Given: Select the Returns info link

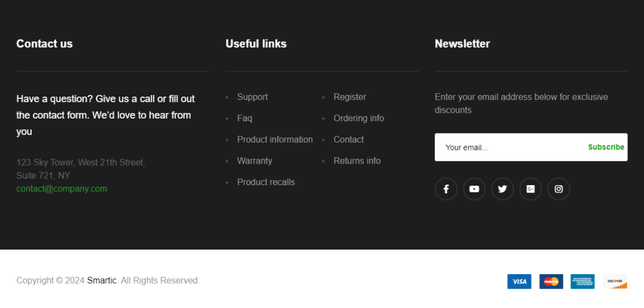Looking at the screenshot, I should click(357, 161).
